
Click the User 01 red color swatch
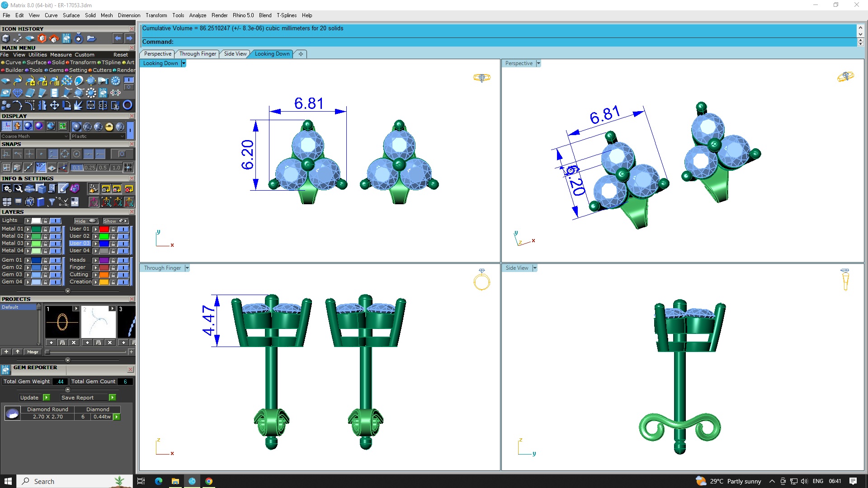pos(104,229)
